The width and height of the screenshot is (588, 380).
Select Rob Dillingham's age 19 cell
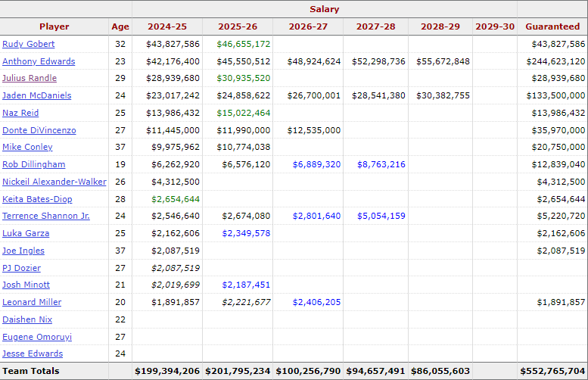(x=120, y=164)
